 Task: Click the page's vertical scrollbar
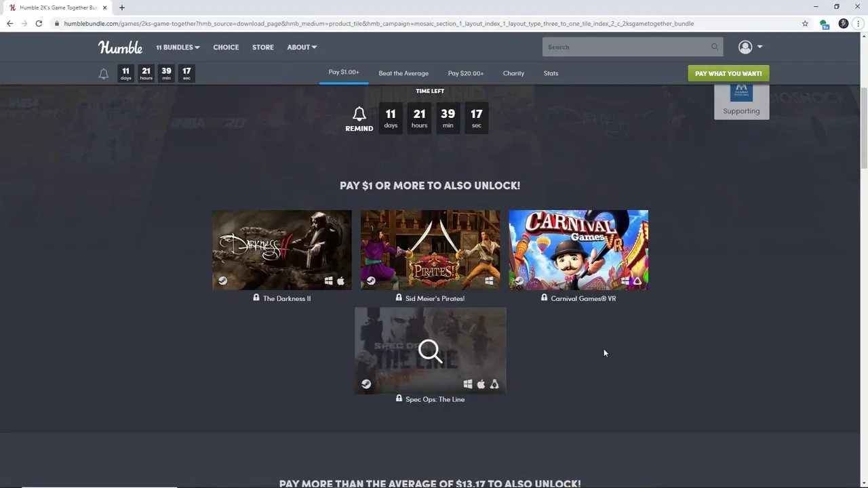[863, 128]
